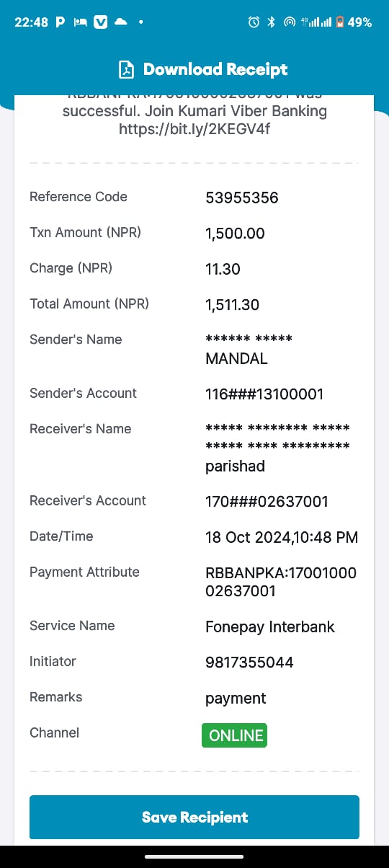The width and height of the screenshot is (389, 868).
Task: Open the bit.ly Viber Banking link
Action: click(194, 129)
